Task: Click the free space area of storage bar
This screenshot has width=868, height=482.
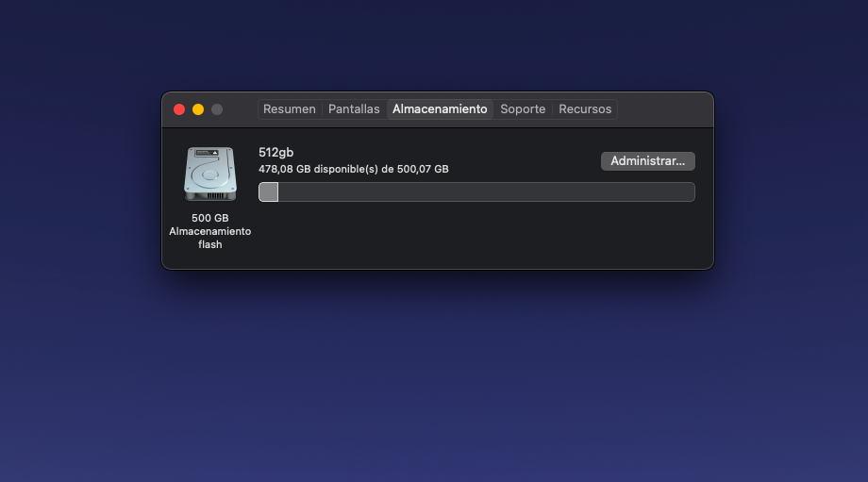Action: point(486,192)
